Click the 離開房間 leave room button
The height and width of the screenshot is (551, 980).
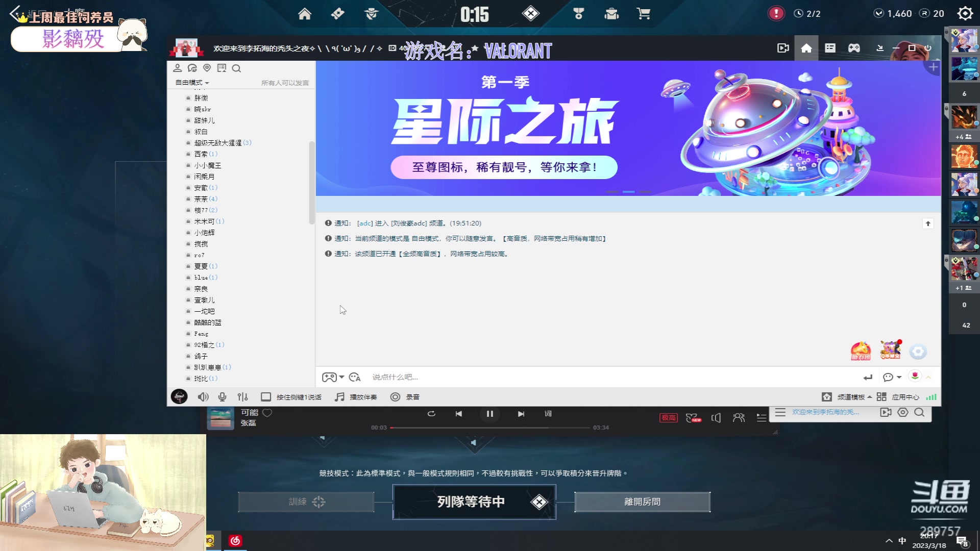pyautogui.click(x=642, y=502)
